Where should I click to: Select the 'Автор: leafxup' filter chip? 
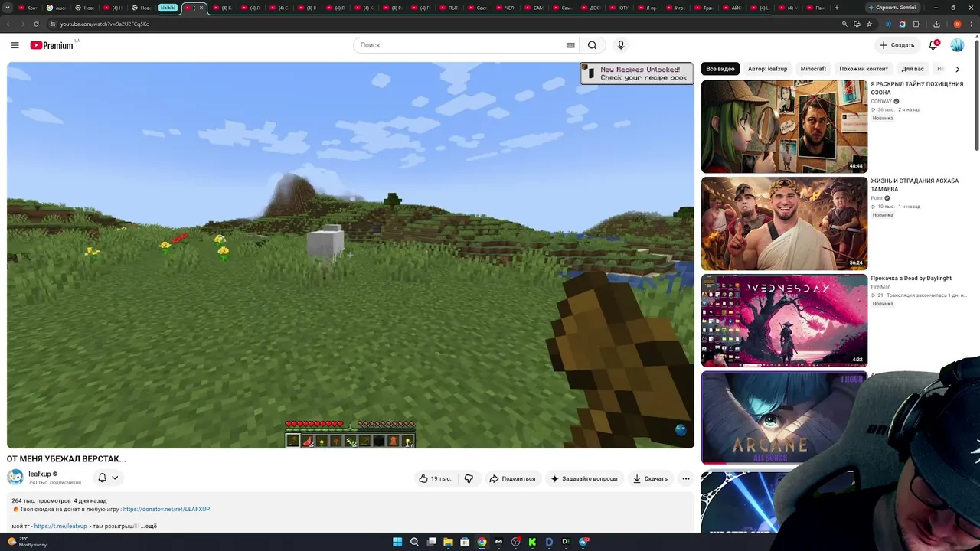click(767, 69)
